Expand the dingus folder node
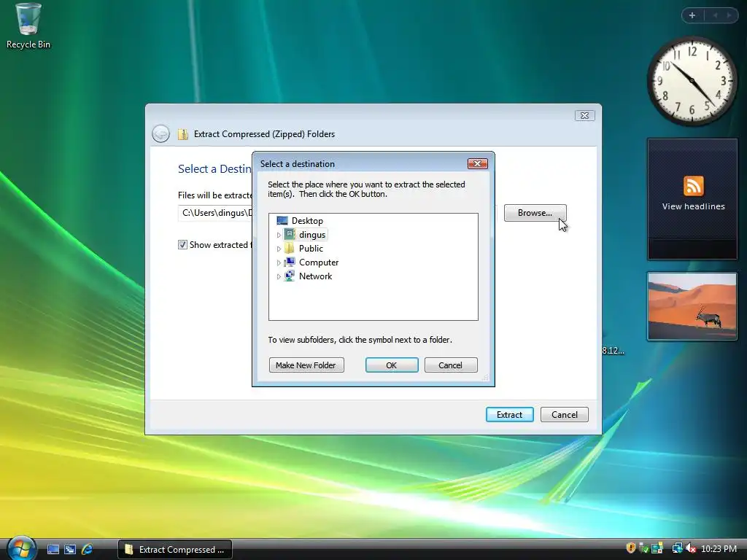Screen dimensions: 747x560 279,235
